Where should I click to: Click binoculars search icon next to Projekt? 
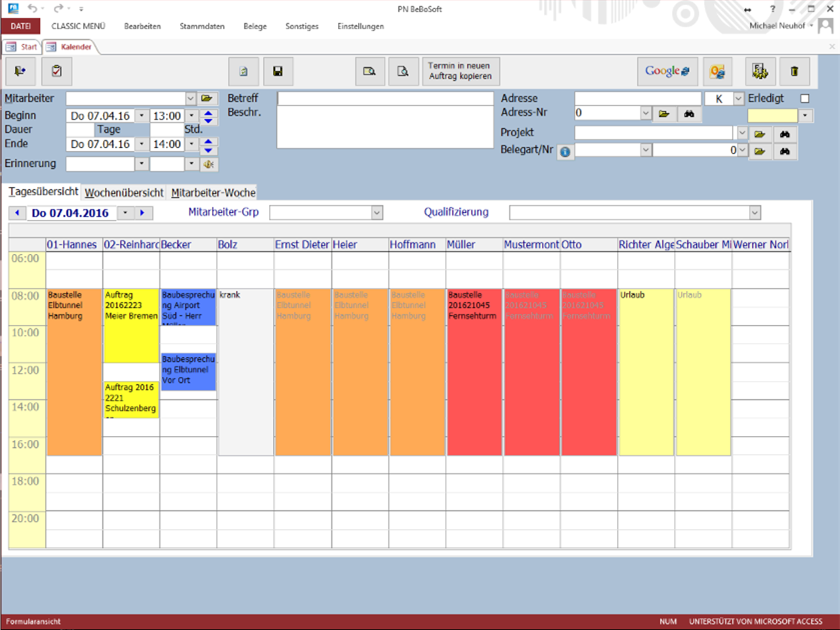pyautogui.click(x=785, y=134)
